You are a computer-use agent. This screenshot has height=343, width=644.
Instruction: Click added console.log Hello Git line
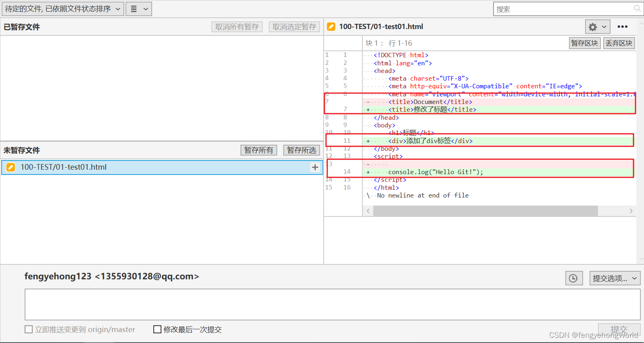coord(499,172)
